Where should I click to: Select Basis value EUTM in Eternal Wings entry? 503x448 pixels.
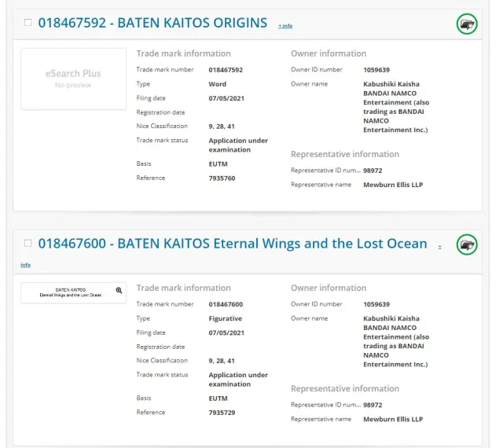(x=218, y=398)
